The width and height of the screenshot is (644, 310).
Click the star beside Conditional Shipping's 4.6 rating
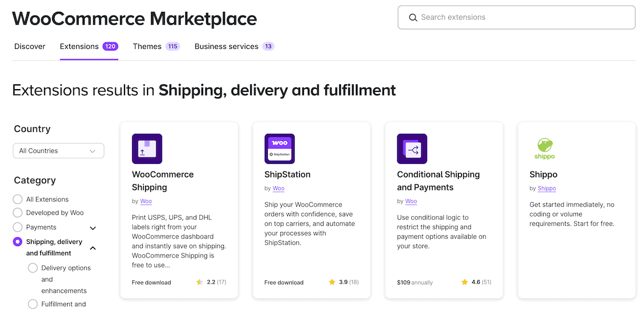(x=464, y=282)
